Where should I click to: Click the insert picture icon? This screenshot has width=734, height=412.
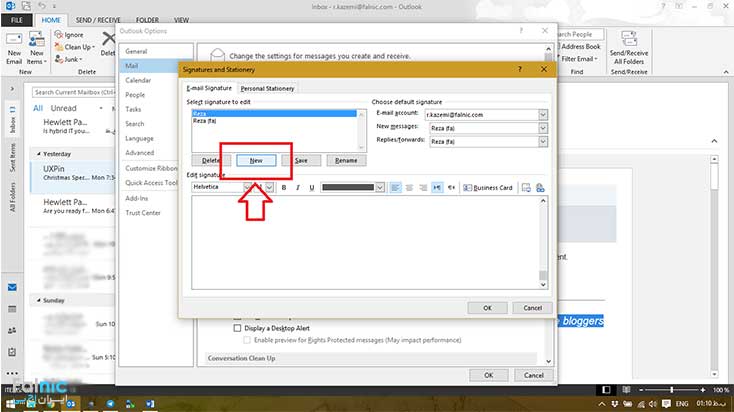(x=527, y=187)
